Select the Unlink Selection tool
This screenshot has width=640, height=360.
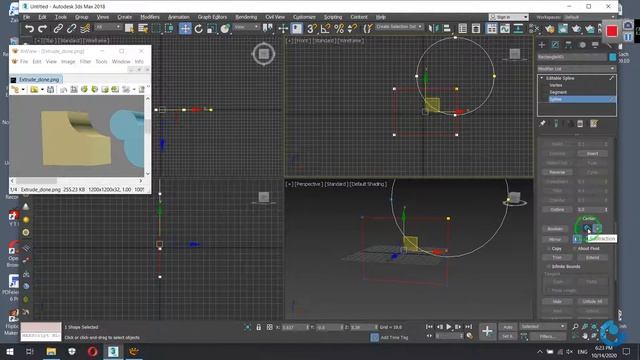coord(71,29)
